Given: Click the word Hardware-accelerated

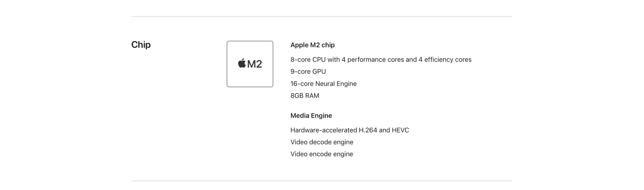Looking at the screenshot, I should click(324, 130).
